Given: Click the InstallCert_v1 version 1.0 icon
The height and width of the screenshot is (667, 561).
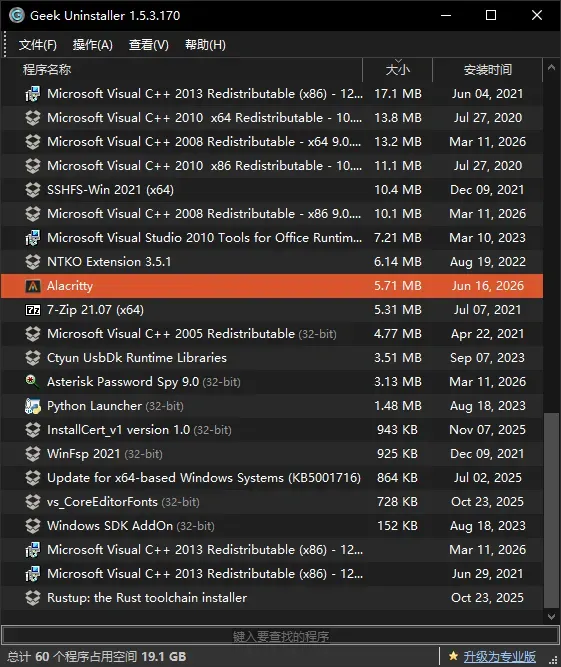Looking at the screenshot, I should [33, 430].
